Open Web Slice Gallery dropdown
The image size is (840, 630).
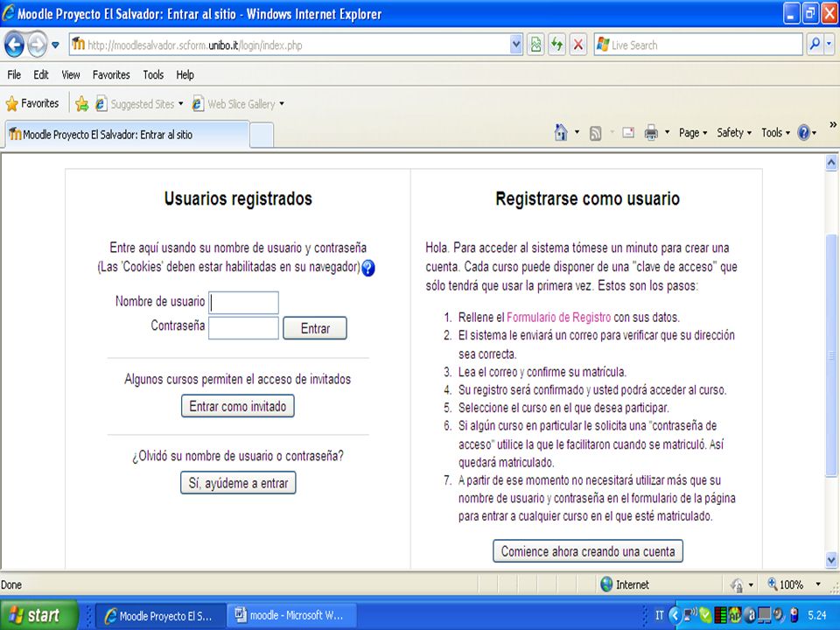pos(238,104)
